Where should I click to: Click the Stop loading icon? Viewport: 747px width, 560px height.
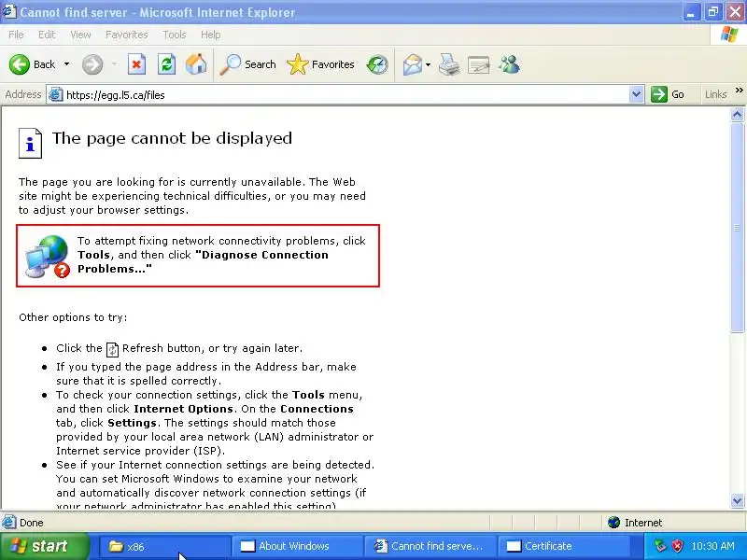136,64
